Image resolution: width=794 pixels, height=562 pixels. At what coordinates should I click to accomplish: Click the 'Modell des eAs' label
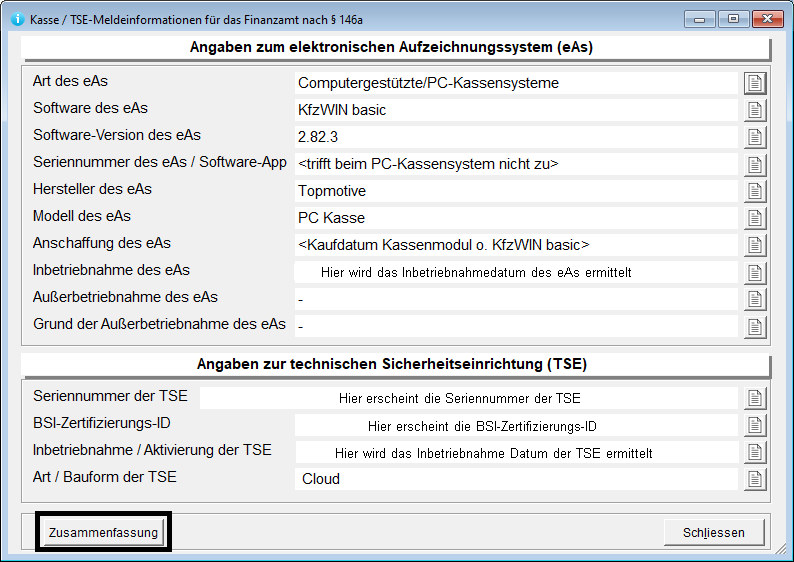pyautogui.click(x=82, y=216)
